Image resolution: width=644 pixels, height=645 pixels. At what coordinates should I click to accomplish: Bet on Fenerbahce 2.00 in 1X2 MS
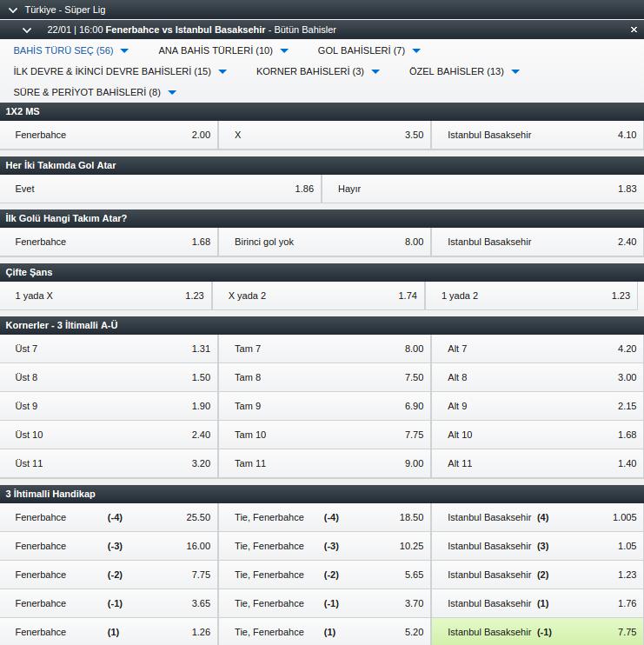click(109, 135)
